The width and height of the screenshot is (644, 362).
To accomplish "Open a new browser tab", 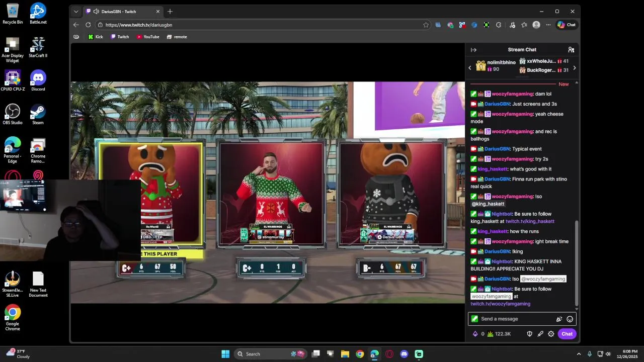I will click(170, 12).
